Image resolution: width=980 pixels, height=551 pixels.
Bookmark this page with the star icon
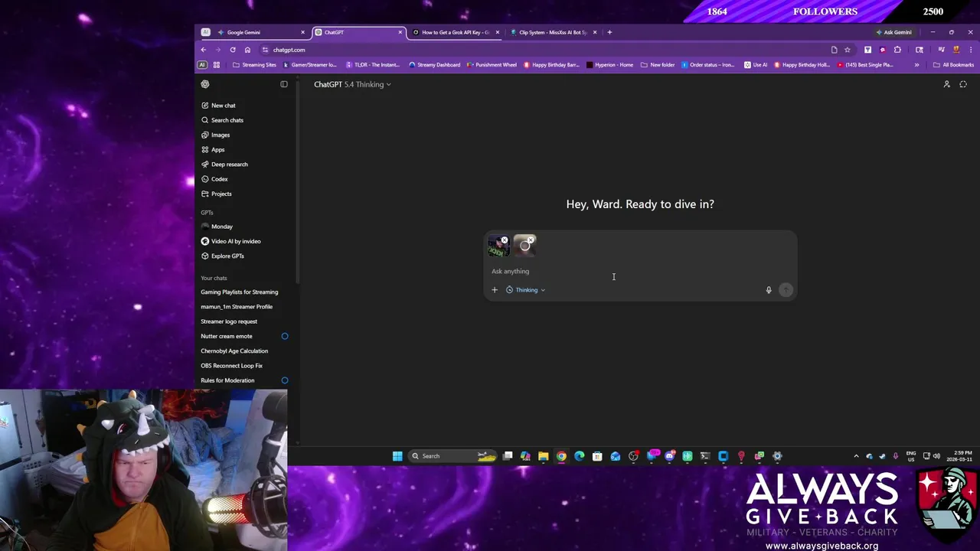(848, 50)
